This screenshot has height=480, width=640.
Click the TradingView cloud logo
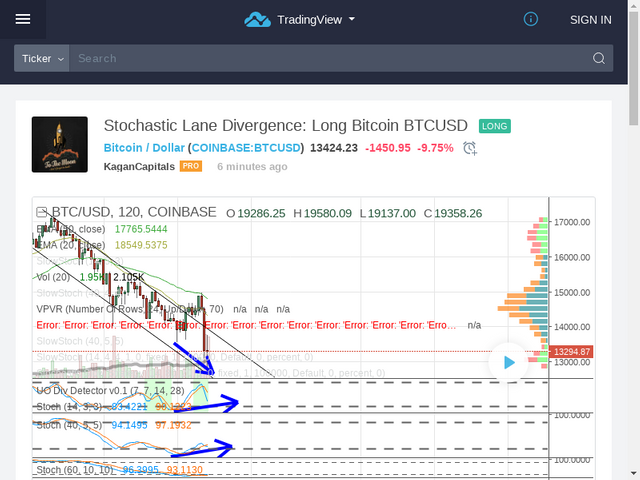(x=257, y=20)
